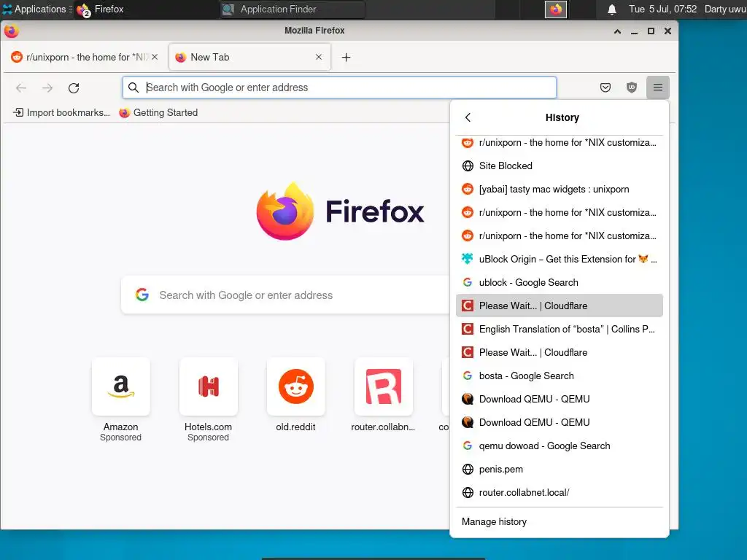This screenshot has height=560, width=747.
Task: Switch to the r/unixporn tab
Action: click(85, 57)
